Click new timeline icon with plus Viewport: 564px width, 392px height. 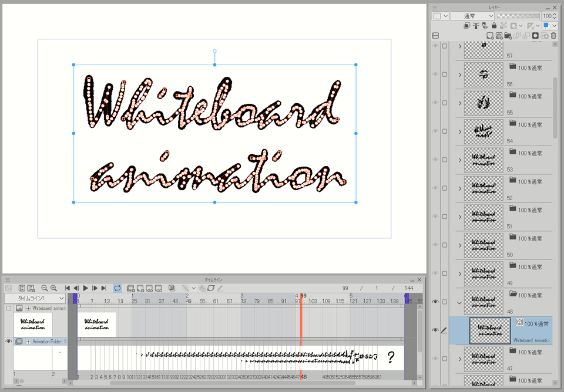(x=31, y=288)
